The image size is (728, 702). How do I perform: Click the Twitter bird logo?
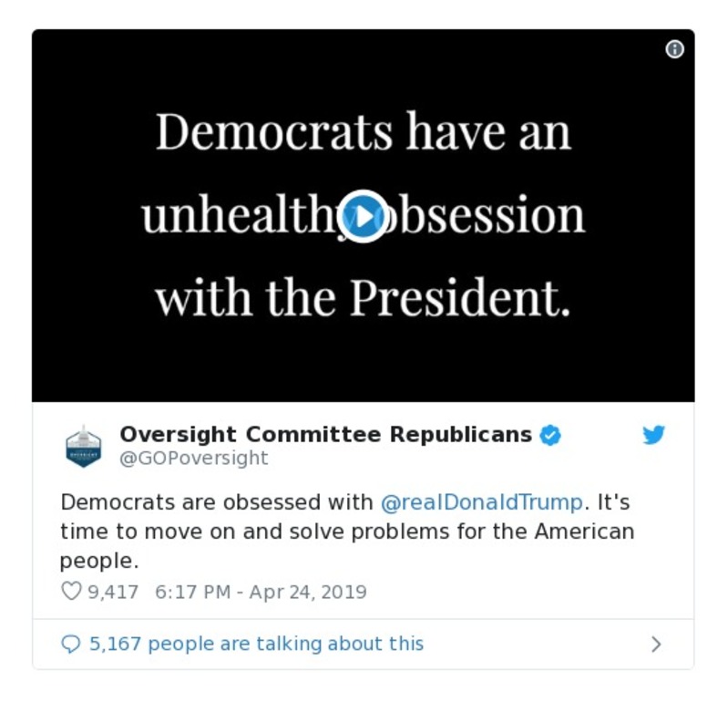653,435
